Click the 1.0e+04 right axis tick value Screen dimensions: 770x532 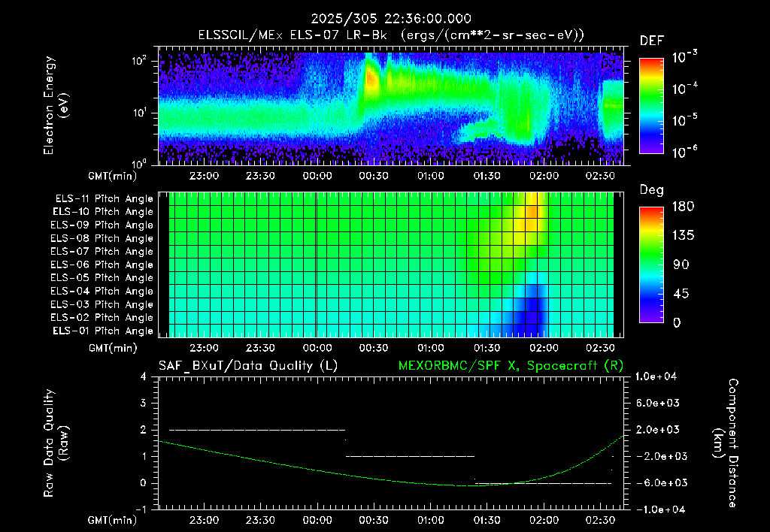656,376
